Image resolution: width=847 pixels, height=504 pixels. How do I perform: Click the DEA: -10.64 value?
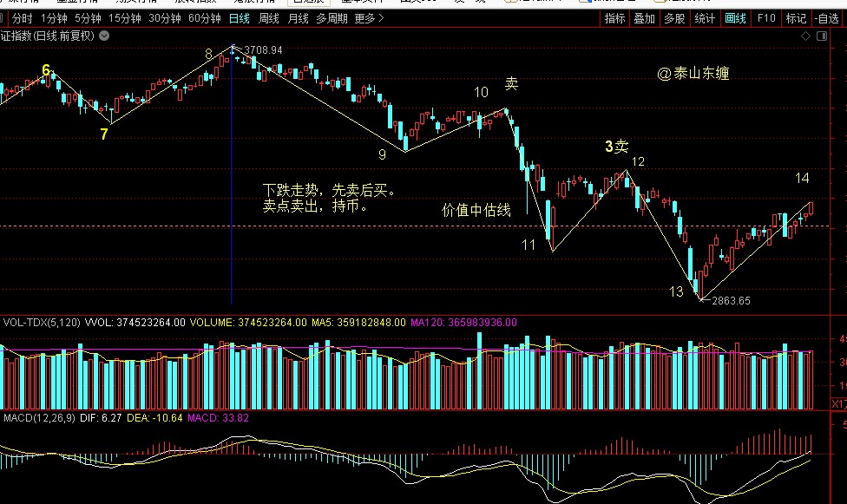tap(154, 418)
